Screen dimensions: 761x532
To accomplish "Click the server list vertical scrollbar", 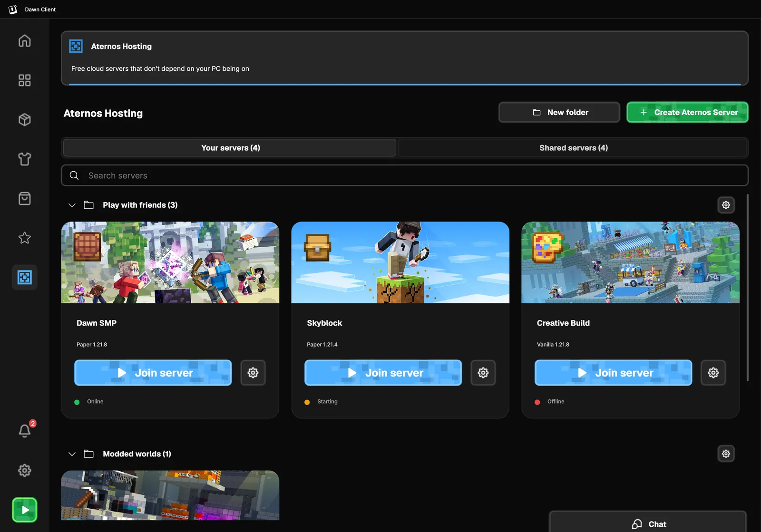I will click(x=747, y=288).
